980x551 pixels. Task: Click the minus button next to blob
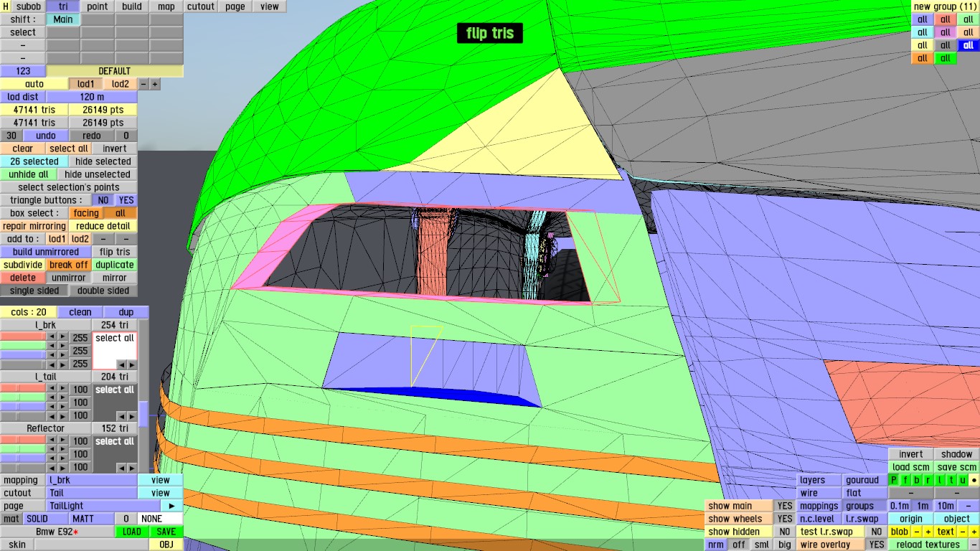(x=917, y=532)
